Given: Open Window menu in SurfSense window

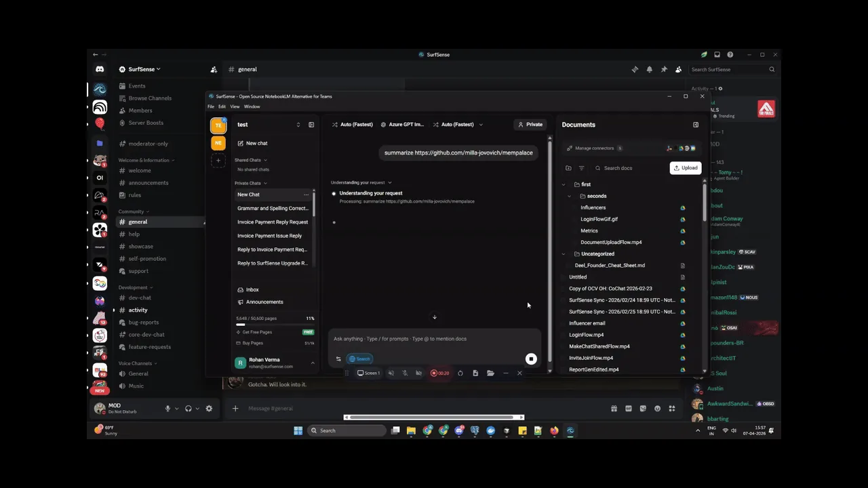Looking at the screenshot, I should [252, 106].
